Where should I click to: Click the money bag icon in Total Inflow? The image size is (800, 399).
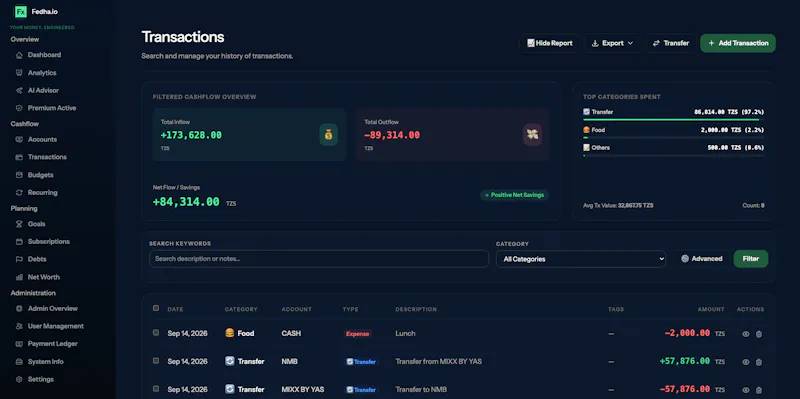pos(329,135)
